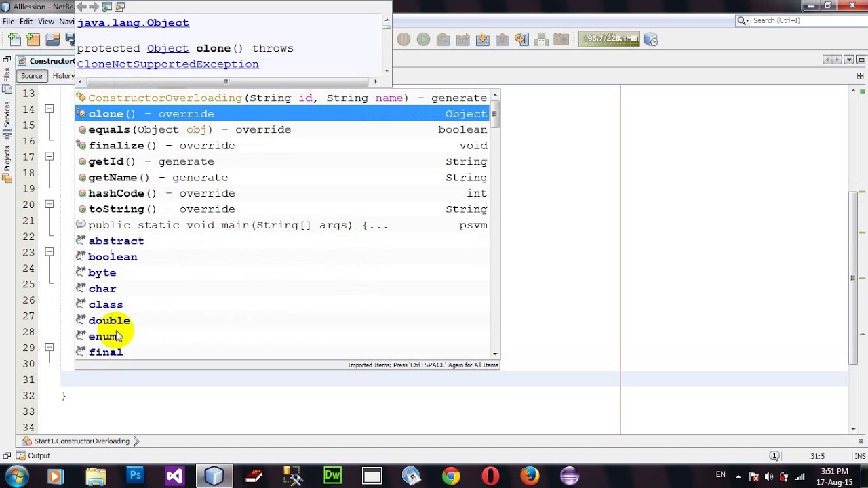Viewport: 868px width, 488px height.
Task: Open Opera from the taskbar
Action: point(490,476)
